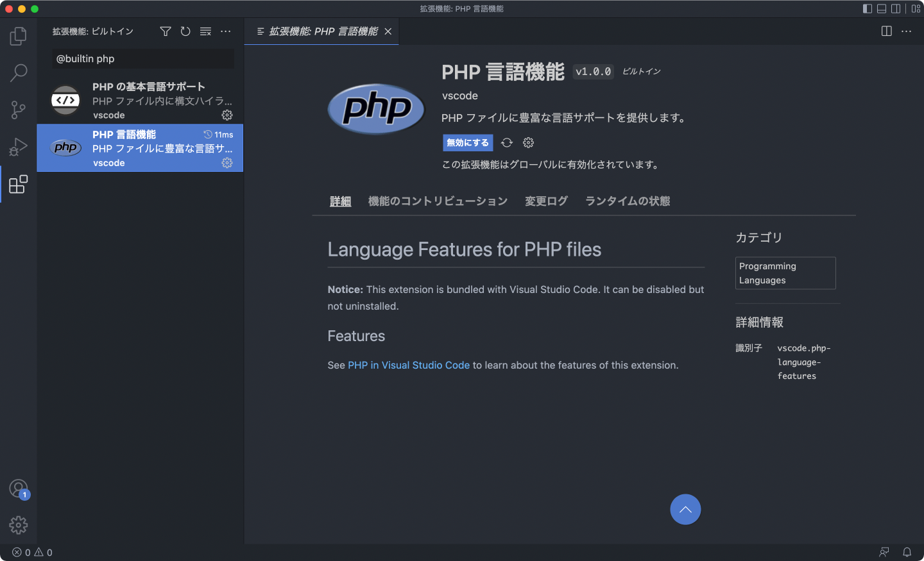Split the editor to the right

point(887,31)
